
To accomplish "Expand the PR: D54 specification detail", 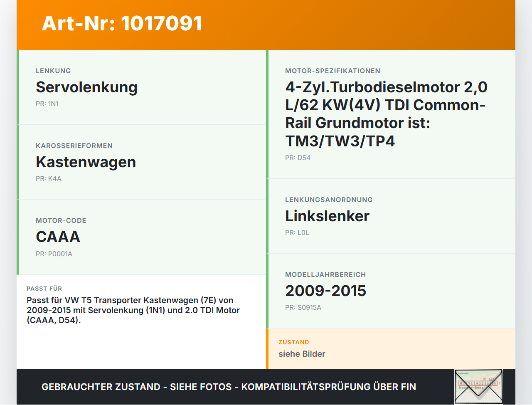I will [x=297, y=158].
